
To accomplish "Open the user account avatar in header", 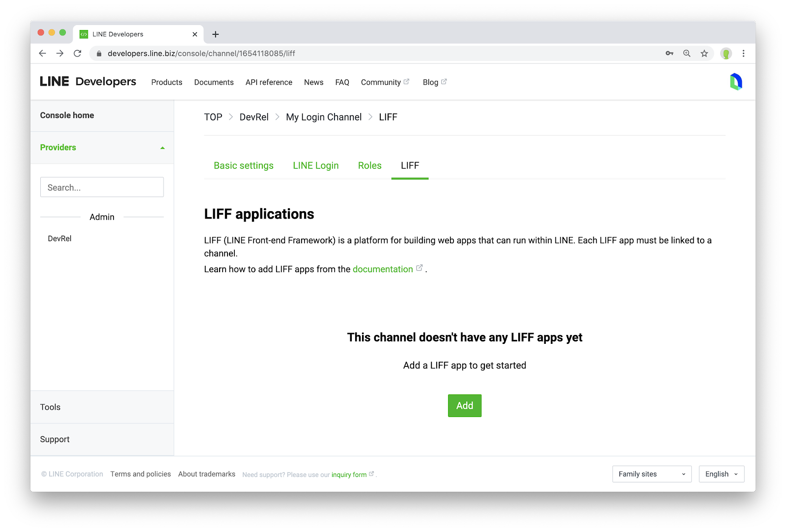I will (x=735, y=82).
